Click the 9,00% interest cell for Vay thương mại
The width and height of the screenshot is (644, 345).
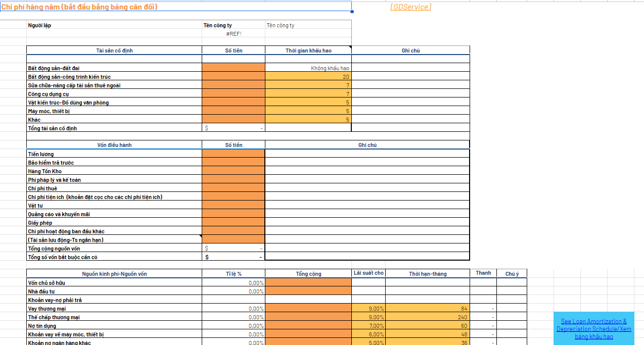(x=369, y=309)
